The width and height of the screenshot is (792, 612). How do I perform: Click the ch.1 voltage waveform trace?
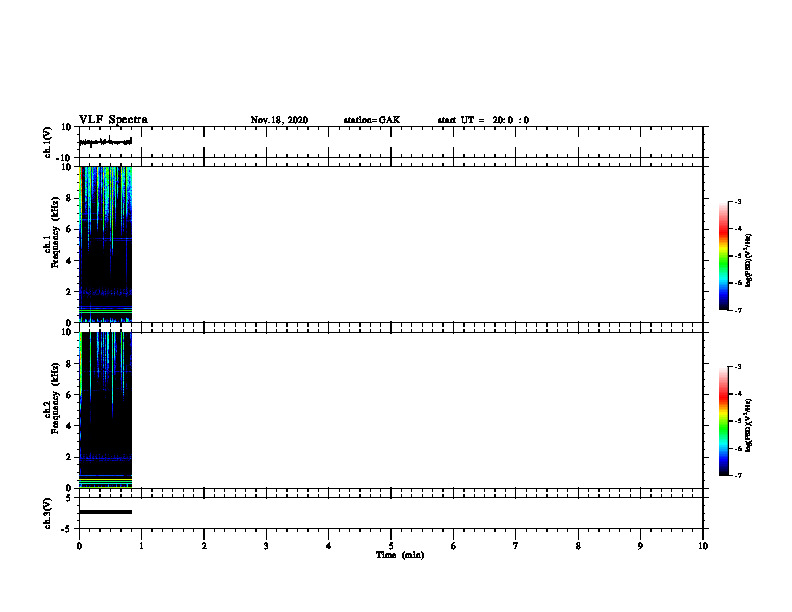point(106,142)
